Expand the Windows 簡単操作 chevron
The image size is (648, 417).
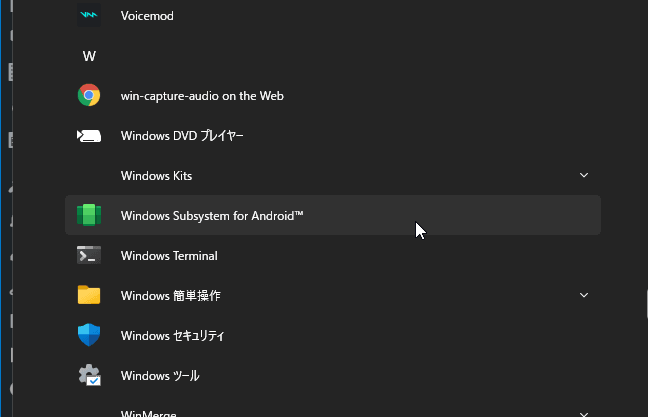pyautogui.click(x=584, y=296)
